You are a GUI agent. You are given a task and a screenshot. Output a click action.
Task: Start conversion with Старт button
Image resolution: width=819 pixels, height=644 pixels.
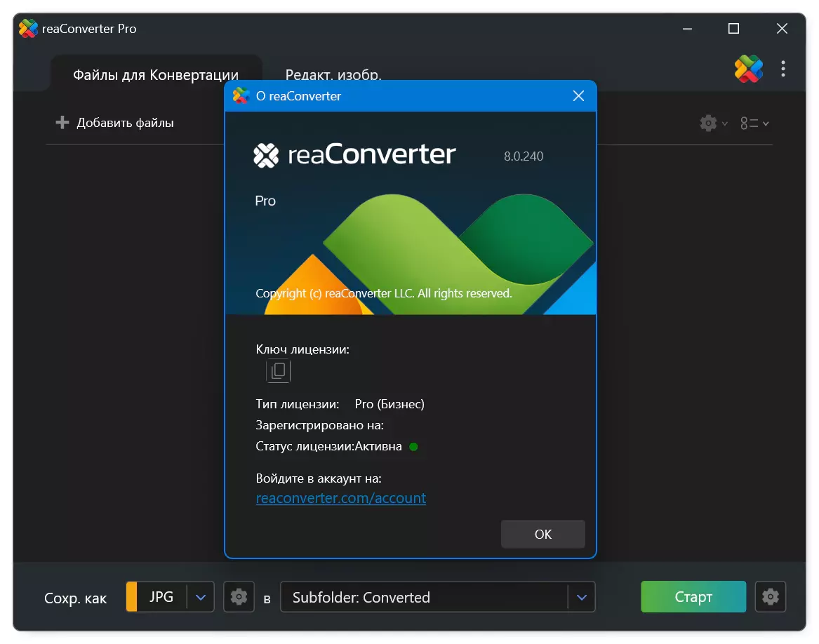pyautogui.click(x=693, y=596)
